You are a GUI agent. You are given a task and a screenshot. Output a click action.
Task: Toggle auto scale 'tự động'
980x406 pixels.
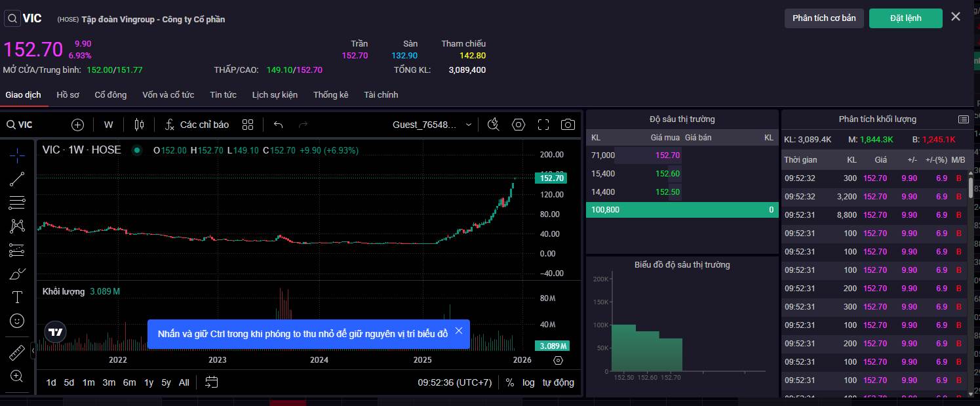pyautogui.click(x=558, y=382)
